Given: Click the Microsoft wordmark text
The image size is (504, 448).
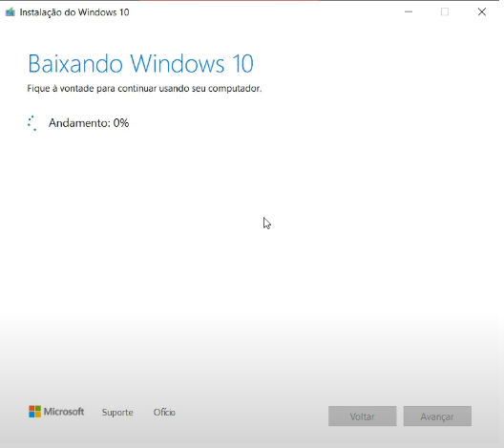Looking at the screenshot, I should tap(64, 412).
